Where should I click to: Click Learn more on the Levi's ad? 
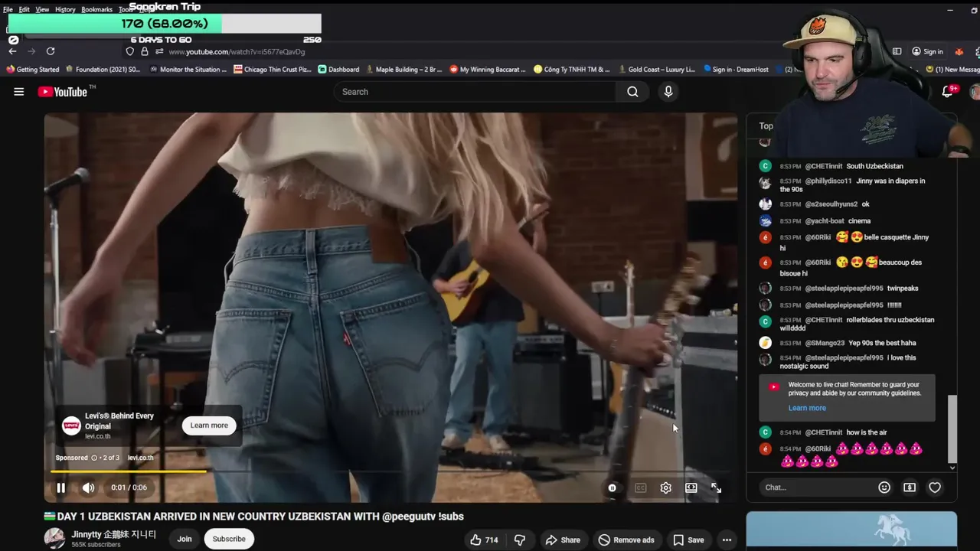pos(209,425)
